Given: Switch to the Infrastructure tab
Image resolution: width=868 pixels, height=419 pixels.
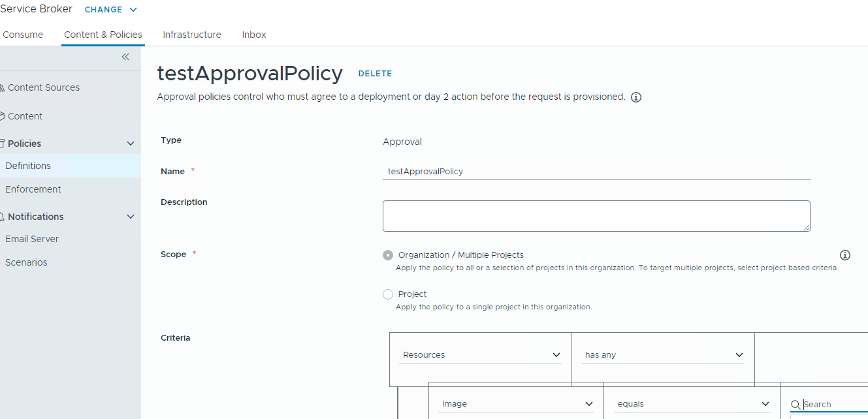Looking at the screenshot, I should pos(192,35).
